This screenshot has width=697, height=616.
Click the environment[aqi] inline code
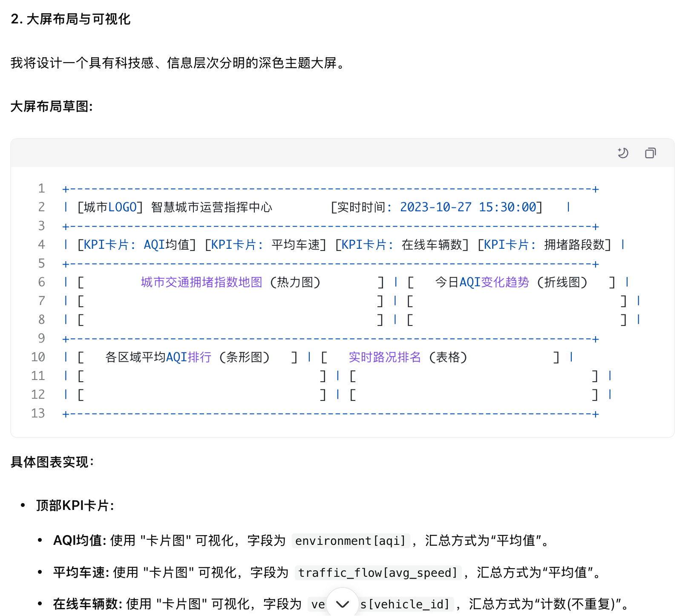click(351, 541)
